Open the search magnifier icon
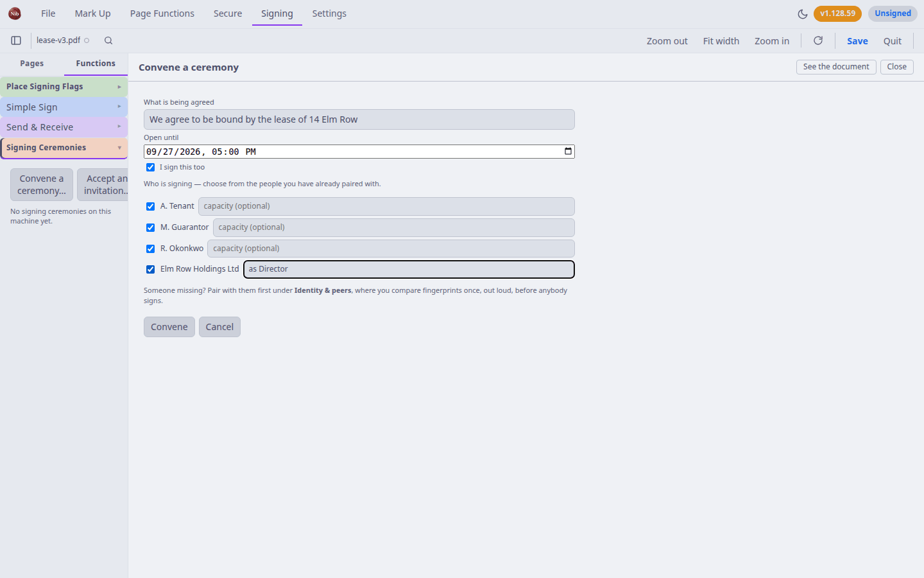The image size is (924, 578). coord(108,40)
